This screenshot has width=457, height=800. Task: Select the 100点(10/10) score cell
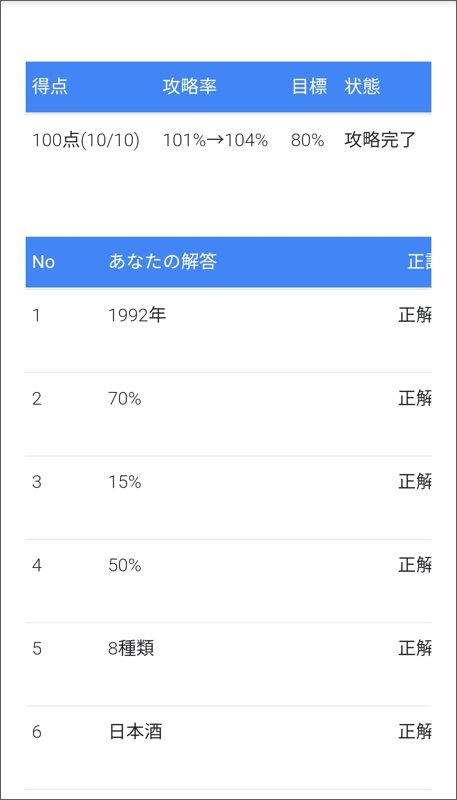[86, 140]
